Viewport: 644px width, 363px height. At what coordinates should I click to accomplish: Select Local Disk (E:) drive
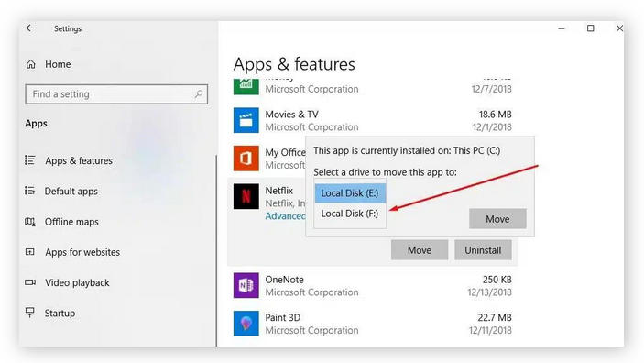[350, 193]
